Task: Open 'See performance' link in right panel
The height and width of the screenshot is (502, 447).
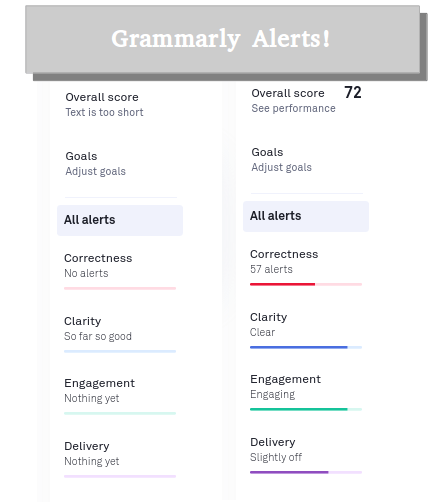Action: pyautogui.click(x=293, y=108)
